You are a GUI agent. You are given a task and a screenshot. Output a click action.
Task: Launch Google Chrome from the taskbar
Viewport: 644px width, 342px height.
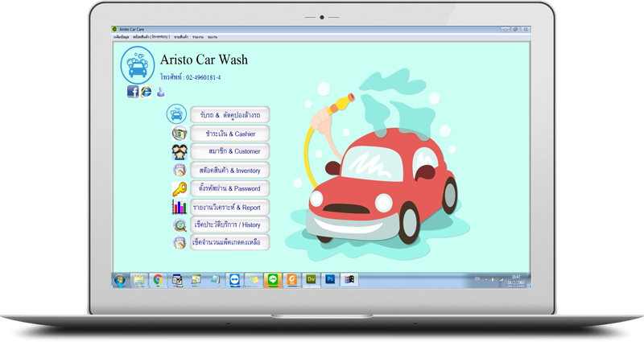158,280
